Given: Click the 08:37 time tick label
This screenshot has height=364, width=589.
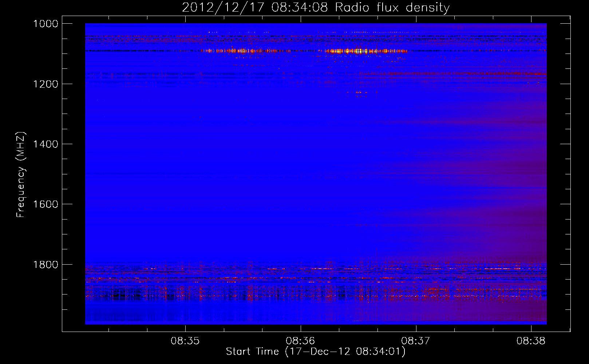Looking at the screenshot, I should pyautogui.click(x=416, y=341).
